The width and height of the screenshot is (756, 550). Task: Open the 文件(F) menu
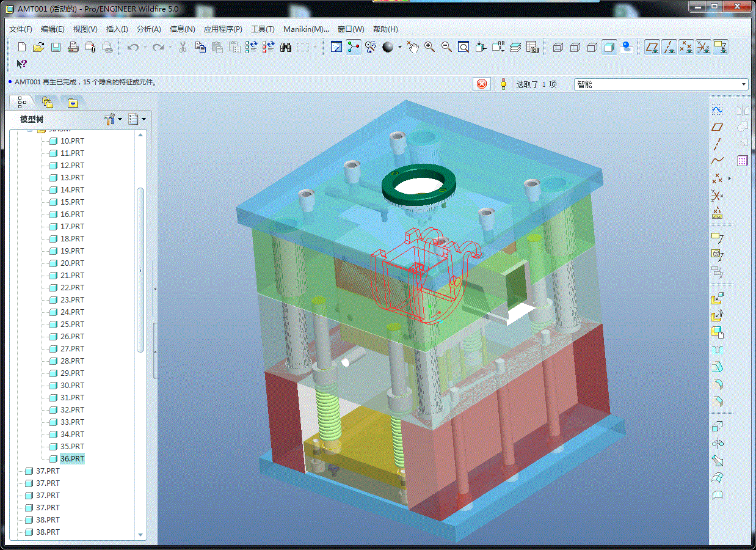coord(21,29)
